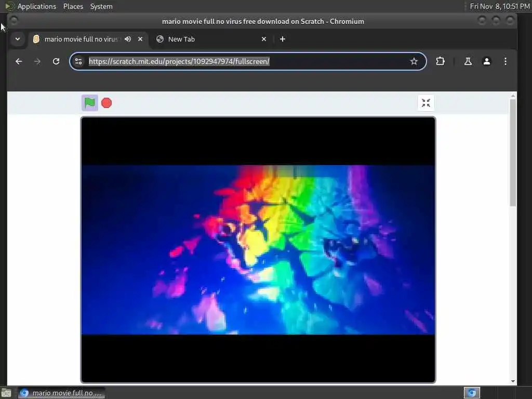Open Chrome Labs flask icon

[x=468, y=61]
